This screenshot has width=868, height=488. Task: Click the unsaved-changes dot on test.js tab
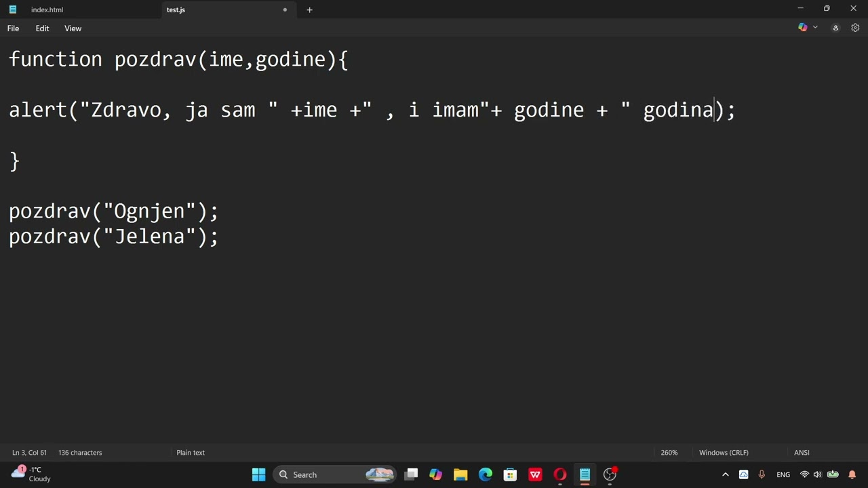(285, 9)
